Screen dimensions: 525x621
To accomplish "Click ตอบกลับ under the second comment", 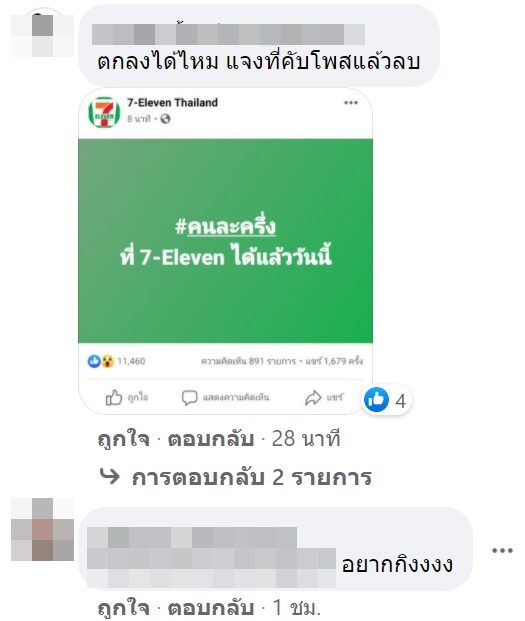I will (x=211, y=607).
